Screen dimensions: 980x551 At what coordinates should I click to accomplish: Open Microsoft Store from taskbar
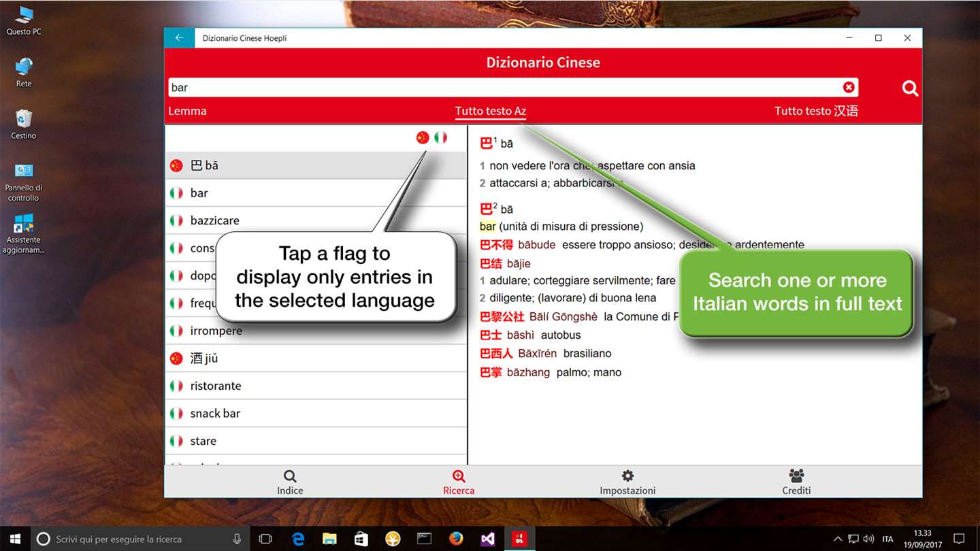[x=361, y=539]
